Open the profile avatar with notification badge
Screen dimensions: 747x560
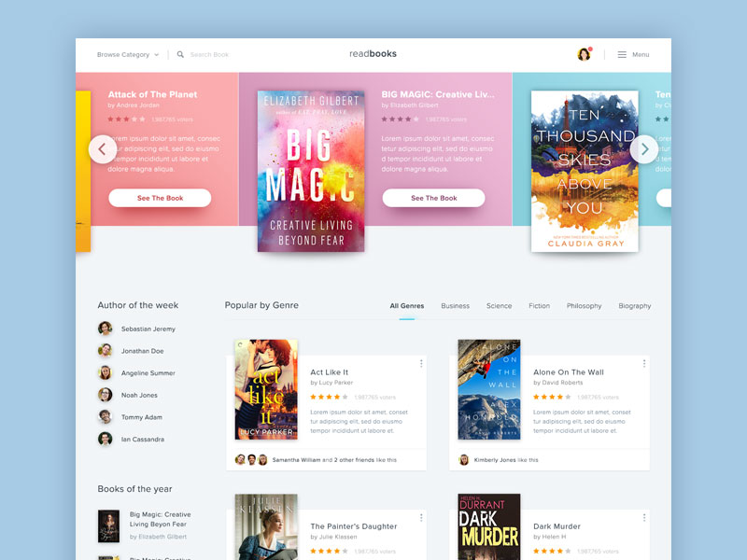tap(584, 54)
